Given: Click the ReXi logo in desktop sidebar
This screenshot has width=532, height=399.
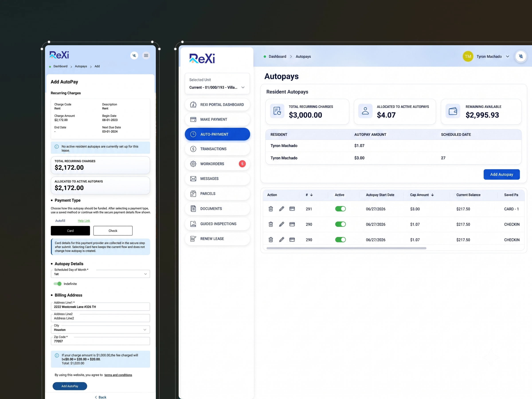Looking at the screenshot, I should coord(202,59).
